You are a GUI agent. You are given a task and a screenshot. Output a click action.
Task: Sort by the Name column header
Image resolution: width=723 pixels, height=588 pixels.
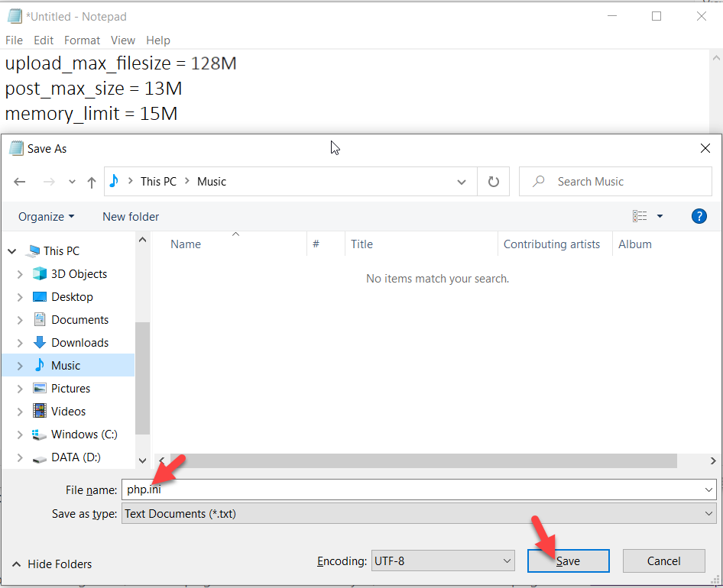point(186,244)
